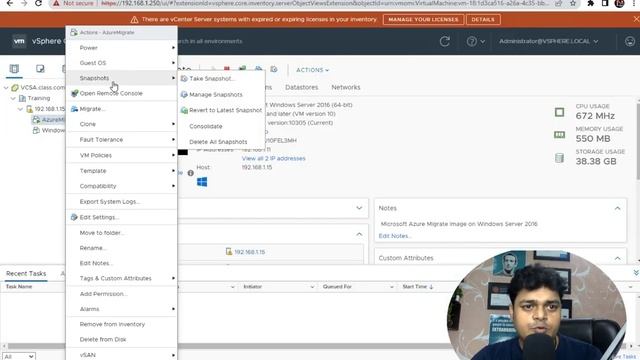Choose Revert to Latest Snapshot

pyautogui.click(x=222, y=110)
